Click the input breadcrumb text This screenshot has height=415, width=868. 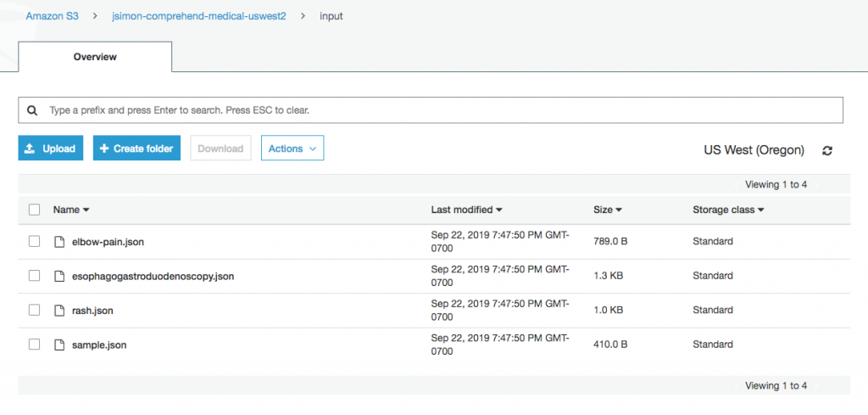pyautogui.click(x=331, y=16)
